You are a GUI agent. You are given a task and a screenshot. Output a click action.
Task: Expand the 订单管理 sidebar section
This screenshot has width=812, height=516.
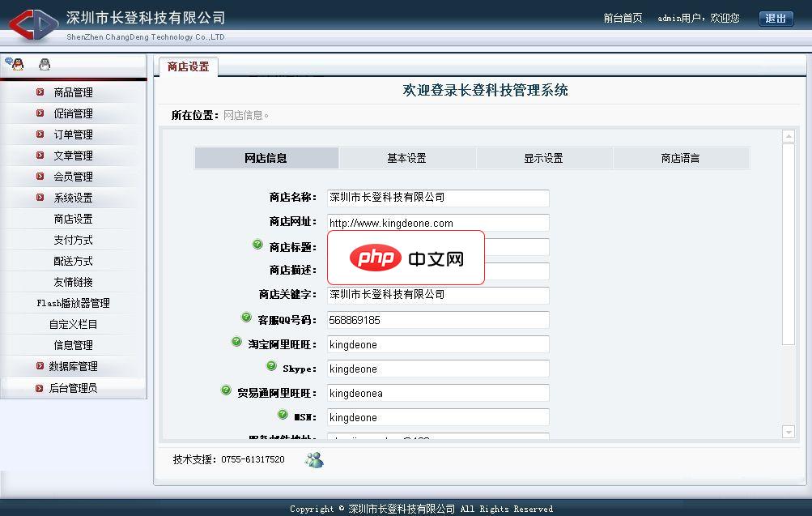(73, 134)
